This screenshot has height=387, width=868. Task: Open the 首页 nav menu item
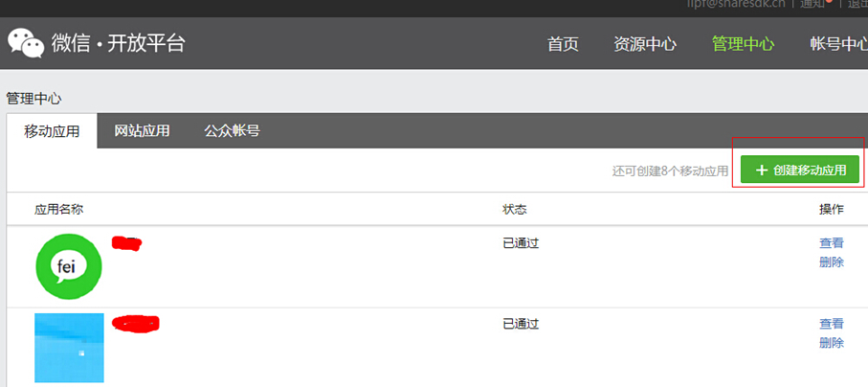(x=563, y=44)
